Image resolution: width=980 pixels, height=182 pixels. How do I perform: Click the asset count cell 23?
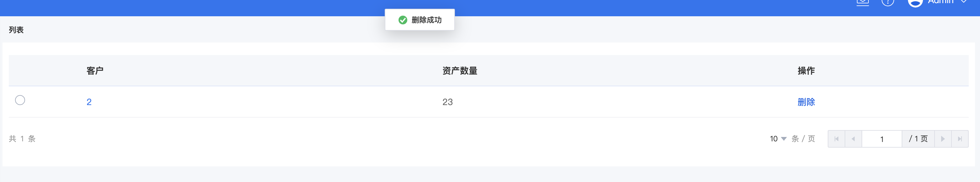pyautogui.click(x=447, y=102)
